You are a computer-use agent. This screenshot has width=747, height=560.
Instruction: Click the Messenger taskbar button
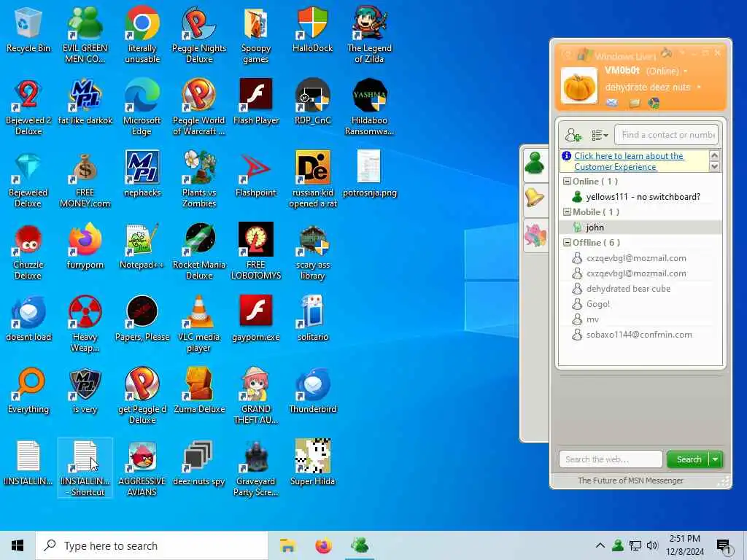tap(359, 545)
